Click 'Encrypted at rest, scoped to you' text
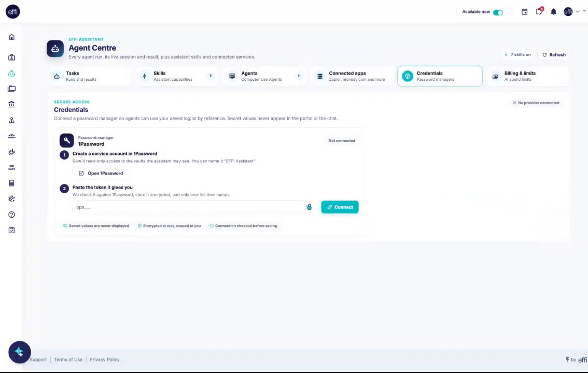This screenshot has width=588, height=373. [x=172, y=226]
